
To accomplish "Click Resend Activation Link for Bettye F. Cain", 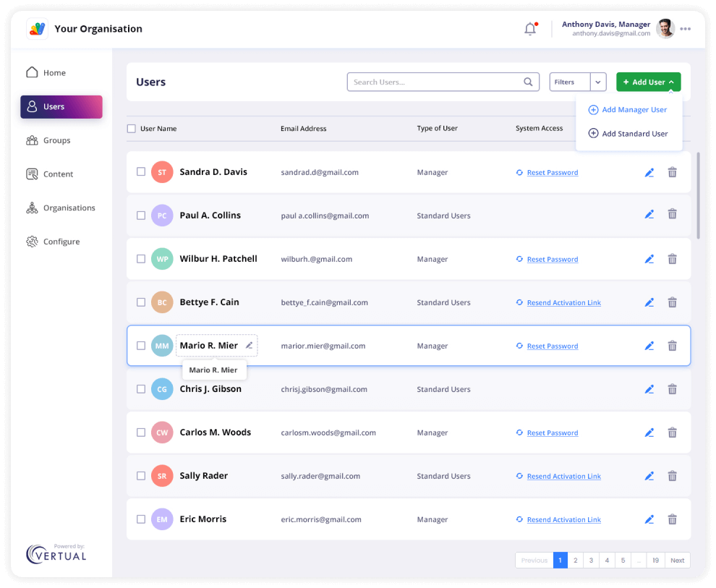I will click(x=564, y=302).
